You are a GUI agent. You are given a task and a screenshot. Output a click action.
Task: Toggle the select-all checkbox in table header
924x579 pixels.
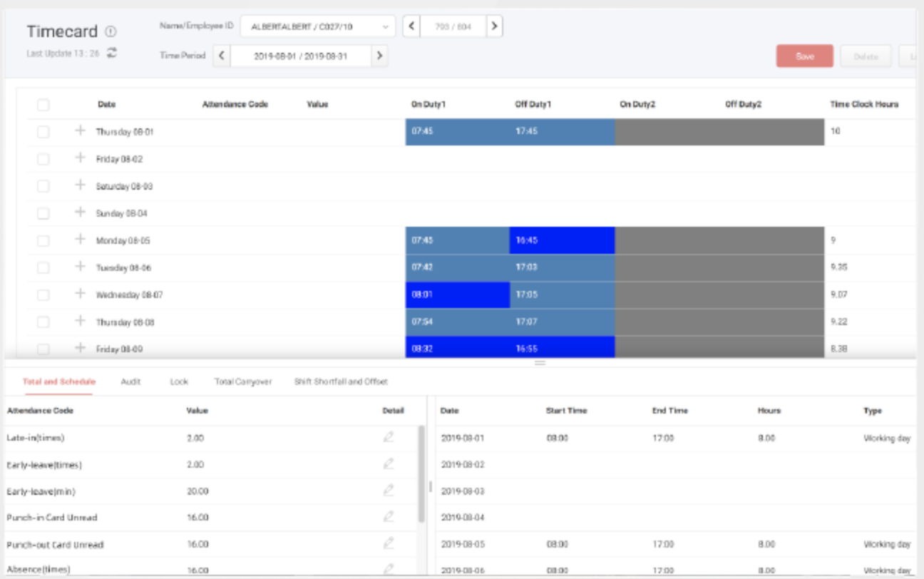click(x=43, y=105)
